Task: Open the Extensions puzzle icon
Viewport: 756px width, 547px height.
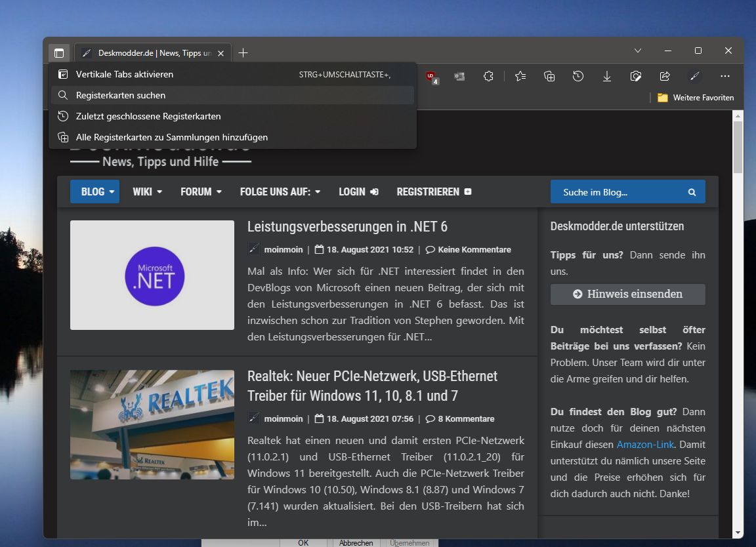Action: coord(488,76)
